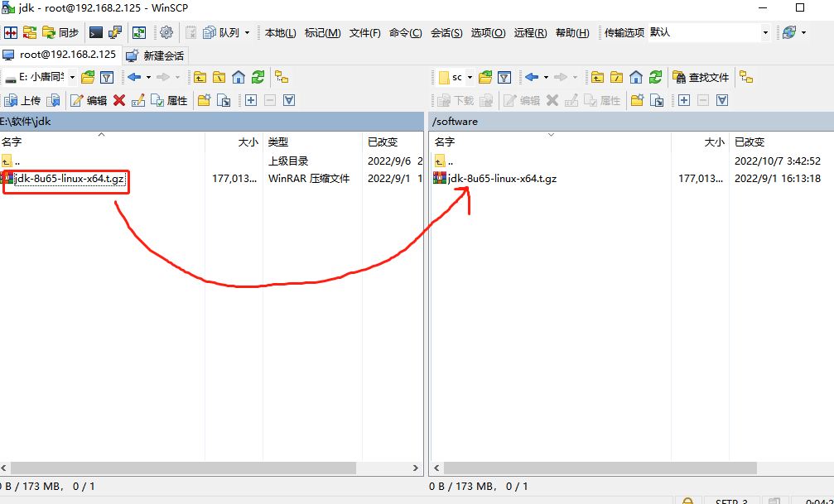
Task: Click local panel Back arrow
Action: point(134,78)
